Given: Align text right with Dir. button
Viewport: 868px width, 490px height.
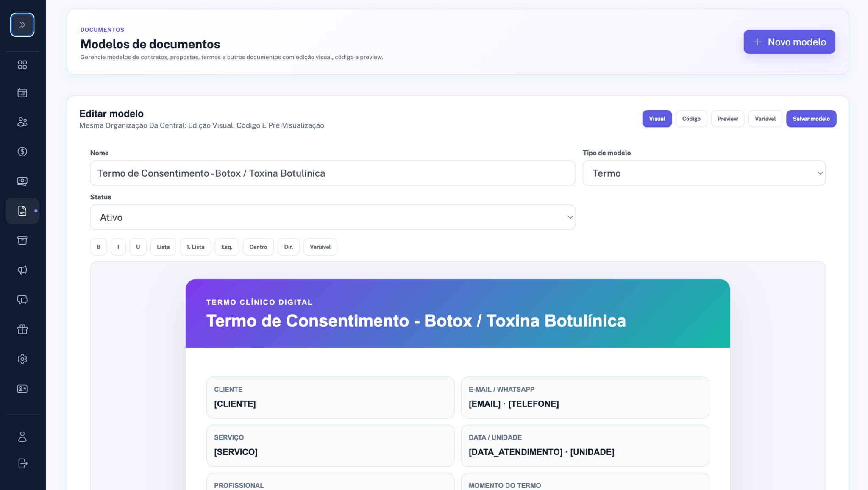Looking at the screenshot, I should pyautogui.click(x=289, y=247).
